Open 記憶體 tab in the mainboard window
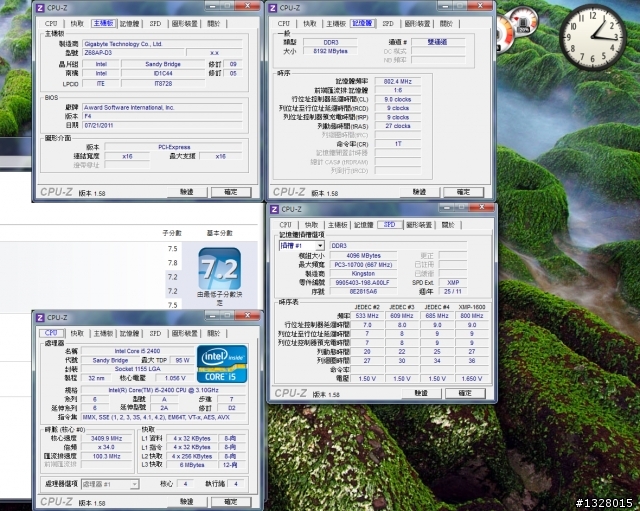640x511 pixels. (x=129, y=24)
